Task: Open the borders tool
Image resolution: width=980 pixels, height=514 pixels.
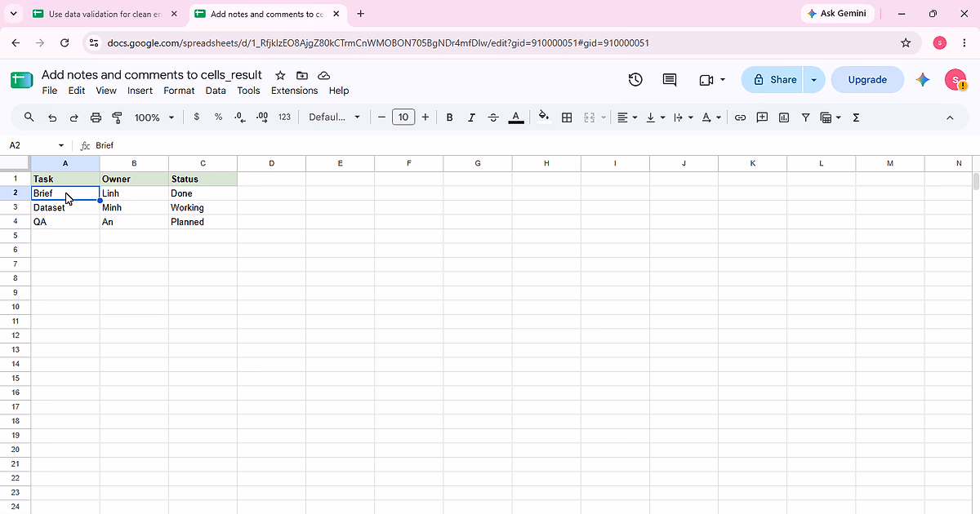Action: click(567, 117)
